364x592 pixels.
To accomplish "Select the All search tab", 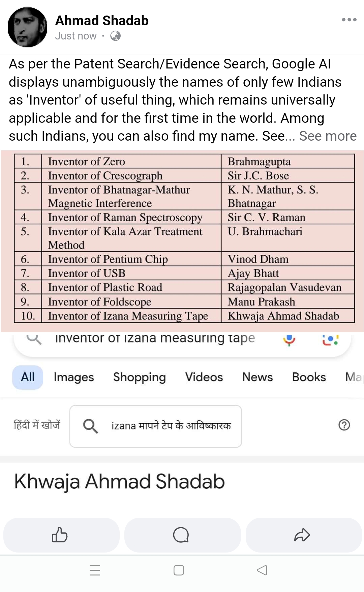I will [x=28, y=377].
